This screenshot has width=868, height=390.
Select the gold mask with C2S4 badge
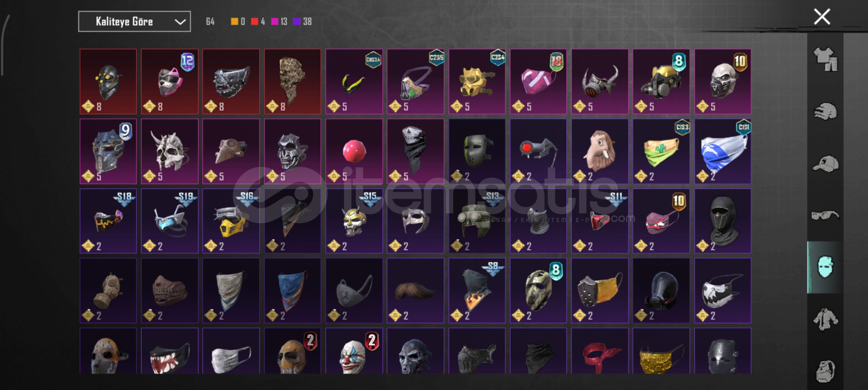click(x=477, y=82)
